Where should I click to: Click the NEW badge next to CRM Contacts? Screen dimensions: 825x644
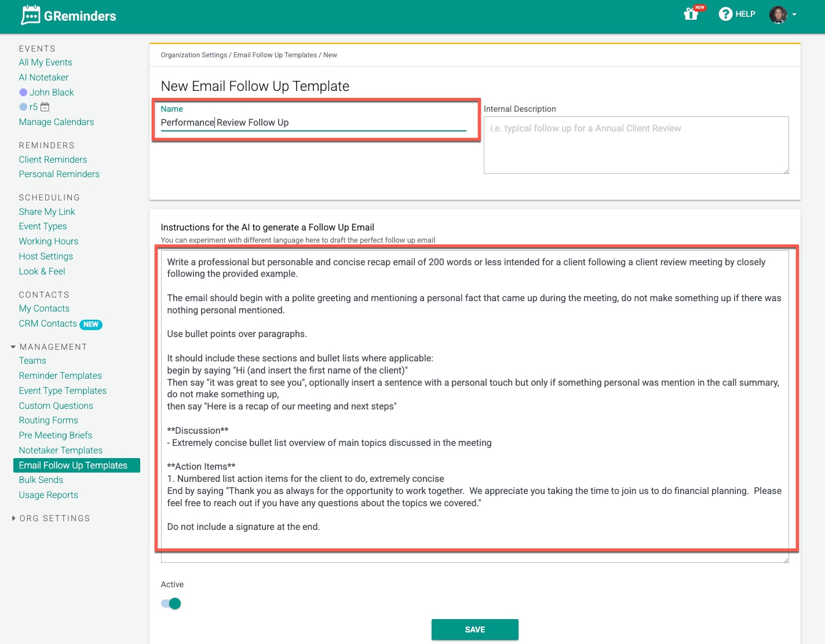(91, 324)
